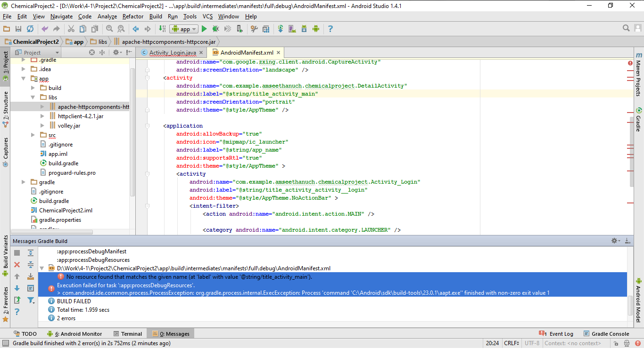Expand the build folder under app
This screenshot has height=356, width=644.
(33, 88)
